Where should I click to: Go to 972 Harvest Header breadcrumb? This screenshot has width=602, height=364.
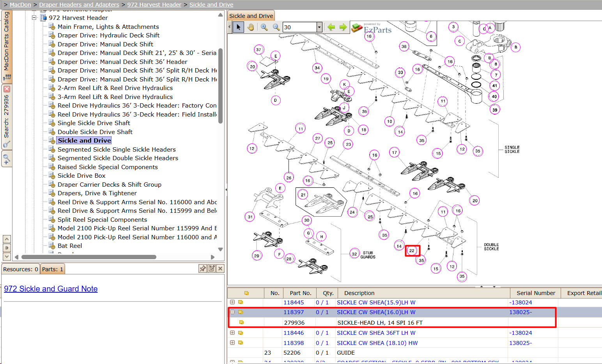(154, 5)
